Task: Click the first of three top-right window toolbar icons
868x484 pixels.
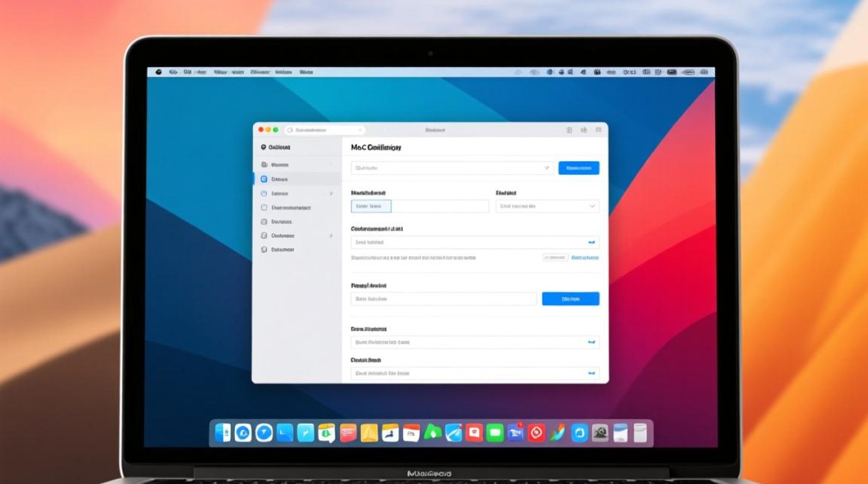Action: pyautogui.click(x=569, y=130)
